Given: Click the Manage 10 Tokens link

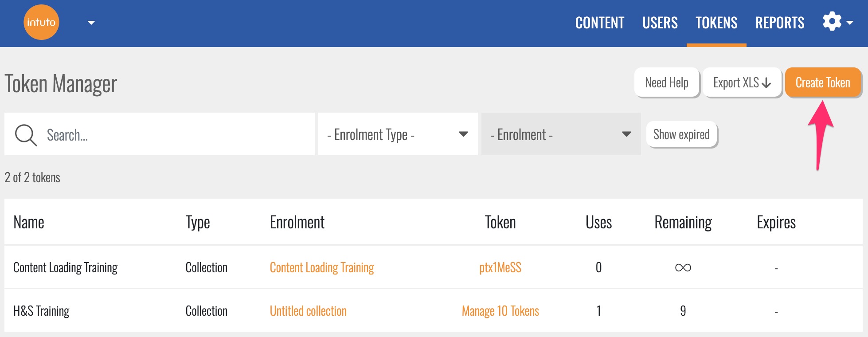Looking at the screenshot, I should pyautogui.click(x=500, y=311).
